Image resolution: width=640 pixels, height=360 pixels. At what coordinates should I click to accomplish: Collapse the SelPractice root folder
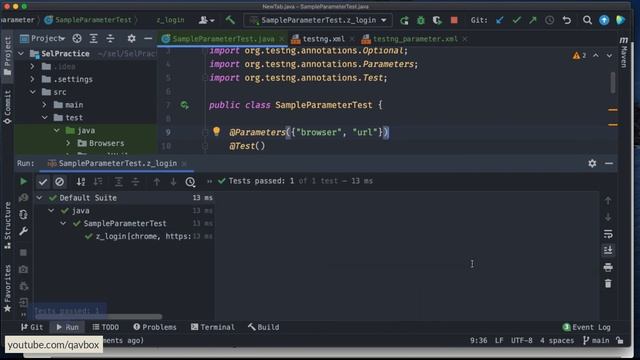pyautogui.click(x=21, y=53)
